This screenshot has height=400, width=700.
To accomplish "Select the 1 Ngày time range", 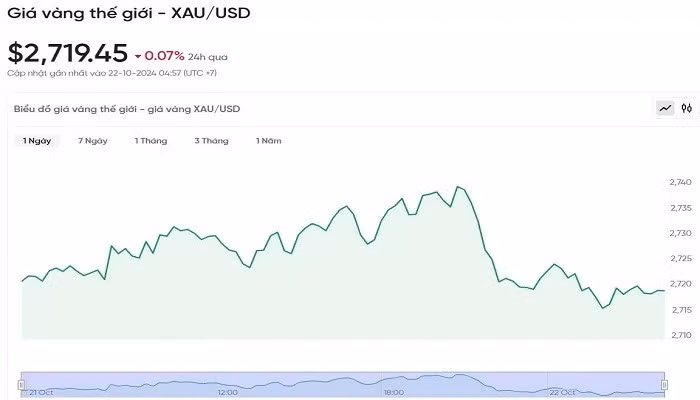I will pos(37,141).
